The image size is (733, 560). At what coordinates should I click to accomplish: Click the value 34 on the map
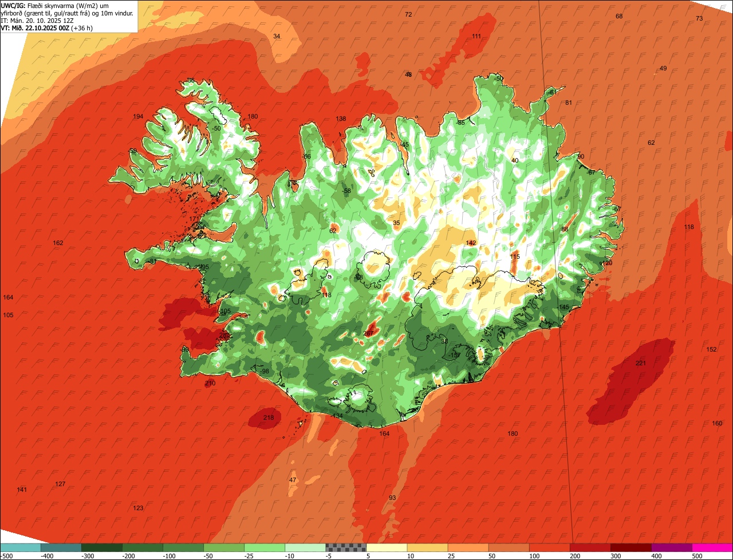pyautogui.click(x=277, y=36)
